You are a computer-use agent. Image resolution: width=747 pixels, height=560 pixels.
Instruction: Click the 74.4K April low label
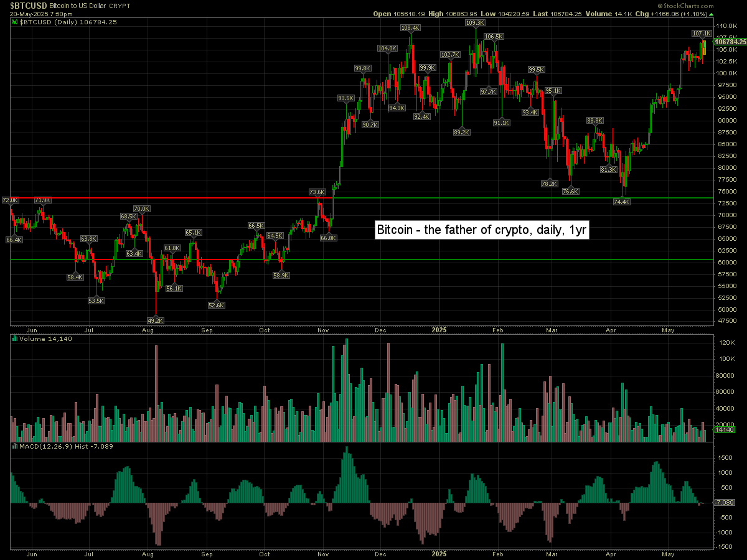(621, 202)
